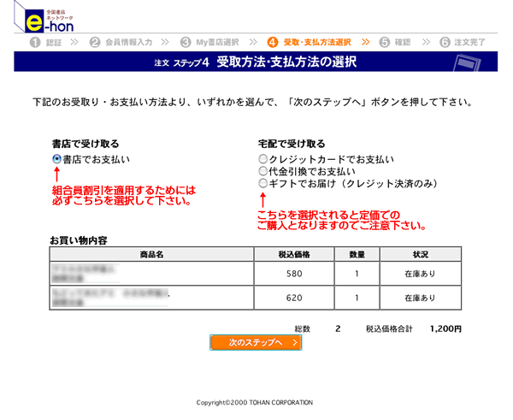This screenshot has height=420, width=513.
Task: Click the お買い物内容 heading
Action: pos(79,240)
